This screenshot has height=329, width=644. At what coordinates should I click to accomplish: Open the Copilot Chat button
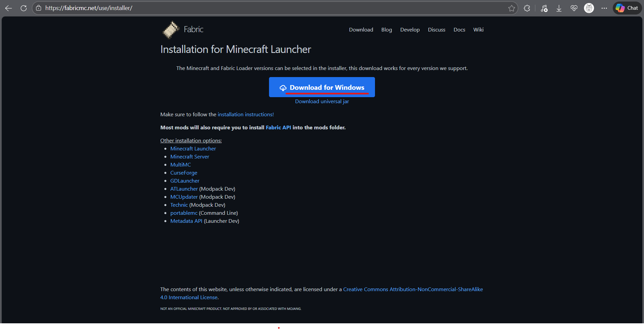pyautogui.click(x=627, y=8)
